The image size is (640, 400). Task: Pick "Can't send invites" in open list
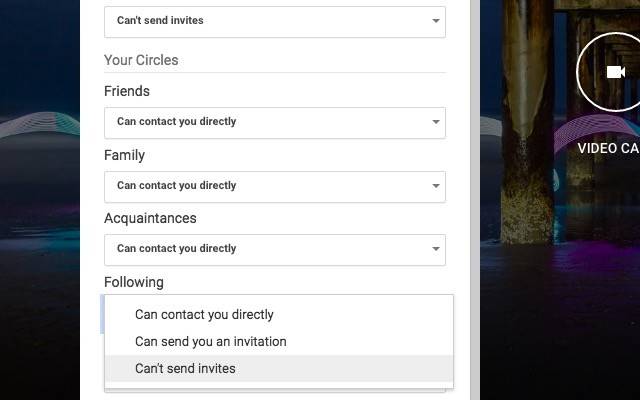click(185, 368)
